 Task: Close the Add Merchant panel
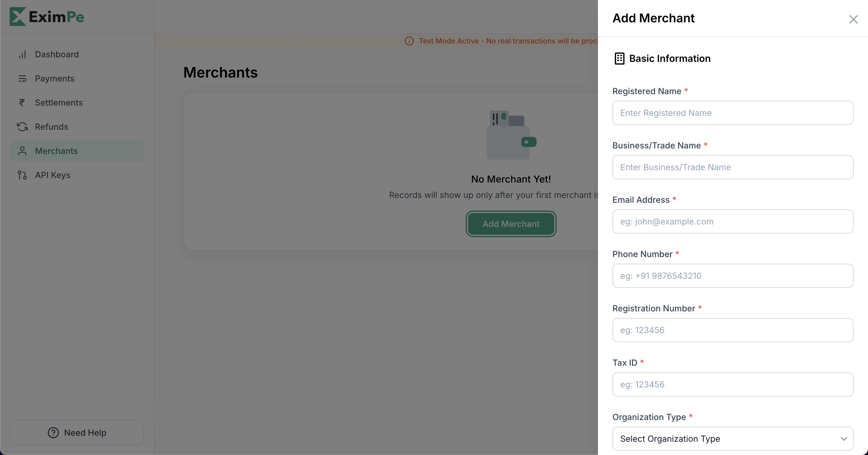click(853, 19)
